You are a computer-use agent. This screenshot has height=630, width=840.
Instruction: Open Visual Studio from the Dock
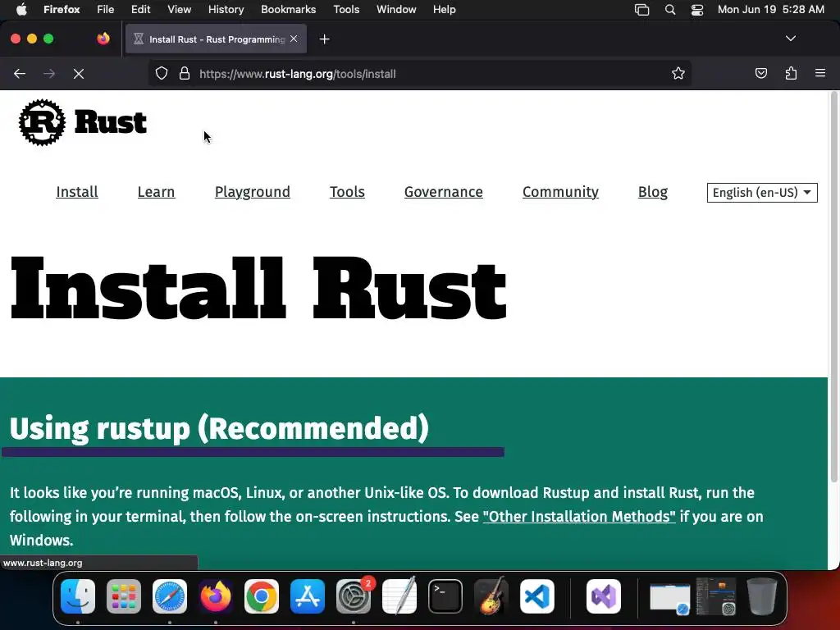coord(604,596)
